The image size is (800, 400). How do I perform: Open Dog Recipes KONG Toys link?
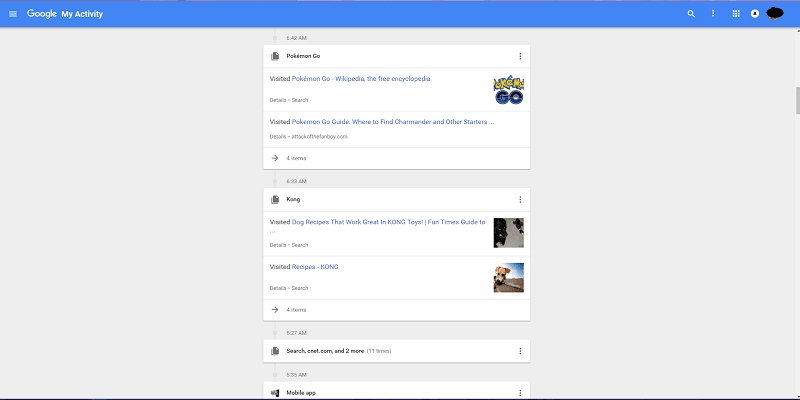tap(388, 222)
